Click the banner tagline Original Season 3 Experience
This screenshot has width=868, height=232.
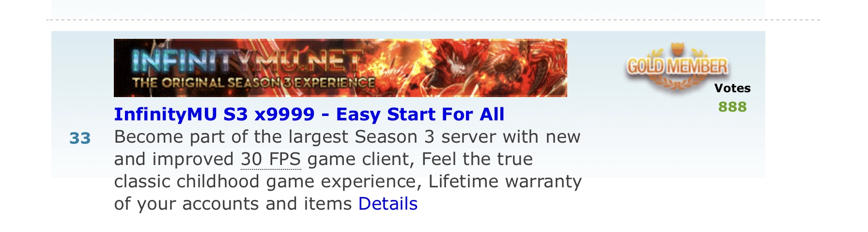(x=254, y=83)
